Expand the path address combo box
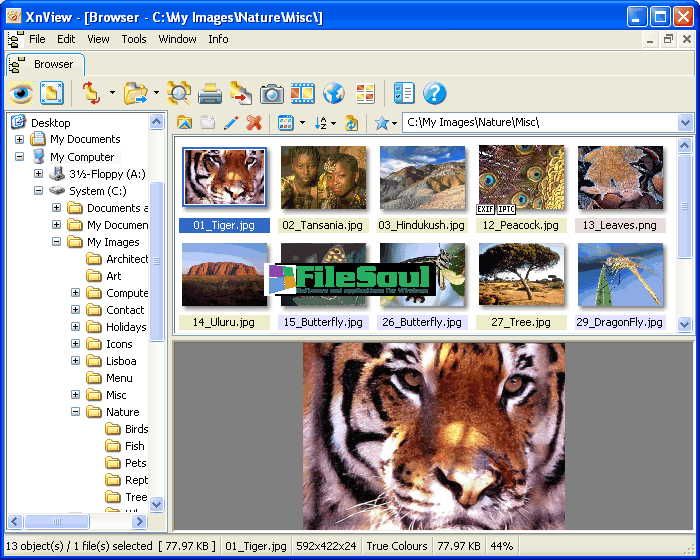 tap(685, 123)
